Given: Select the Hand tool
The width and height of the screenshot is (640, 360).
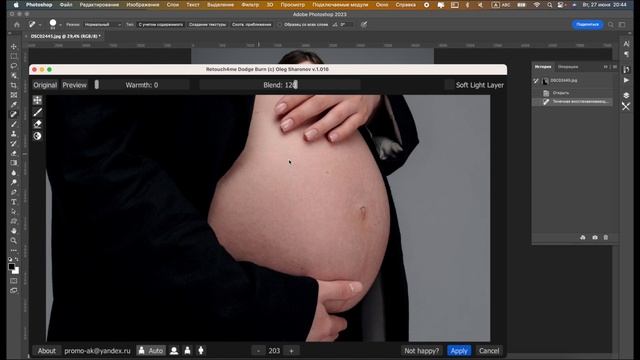Looking at the screenshot, I should 14,231.
